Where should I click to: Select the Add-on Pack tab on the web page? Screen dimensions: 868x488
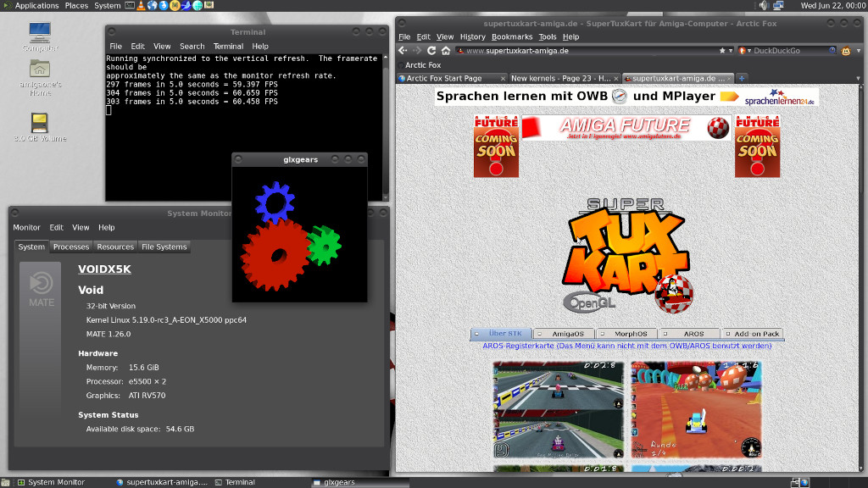click(x=753, y=334)
